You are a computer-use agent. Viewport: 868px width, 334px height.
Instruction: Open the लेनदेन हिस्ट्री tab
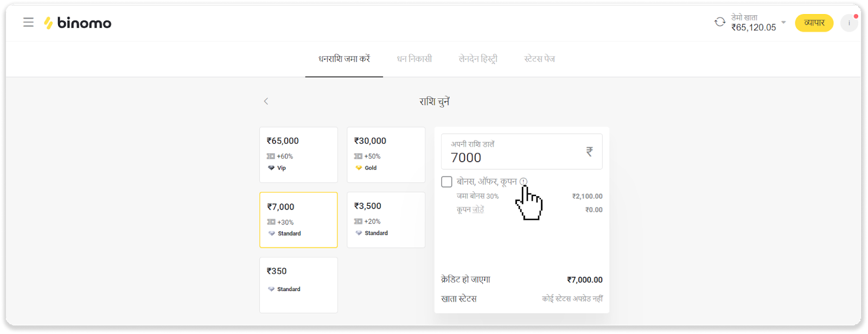(477, 59)
